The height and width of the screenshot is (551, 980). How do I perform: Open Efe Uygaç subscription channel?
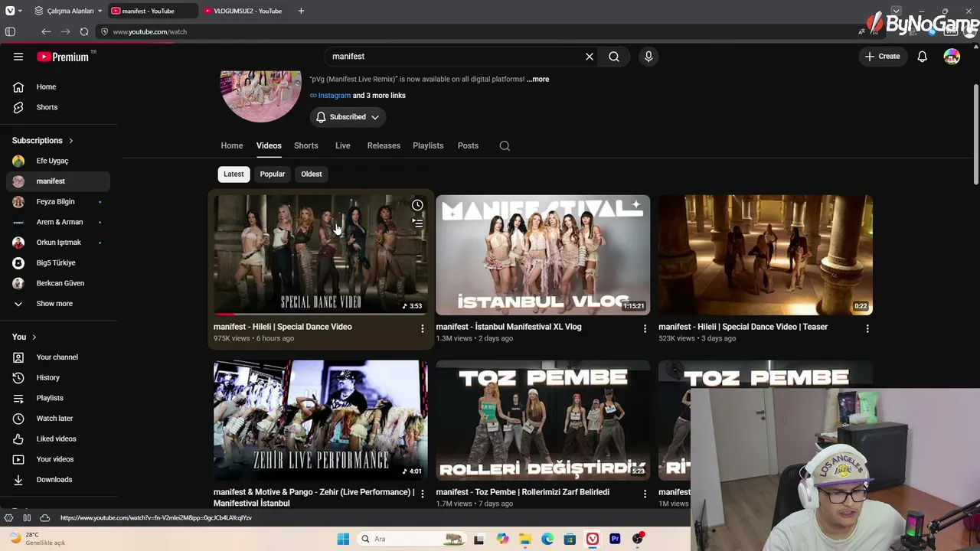coord(58,161)
